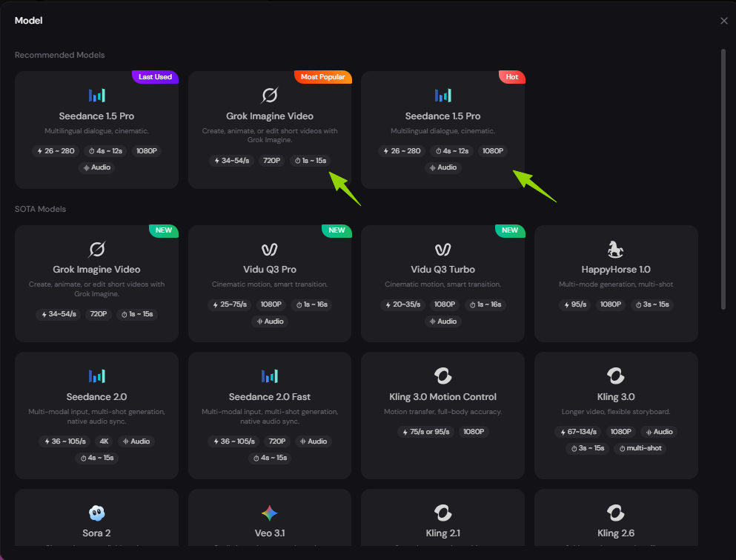Click the 4K chip on Seedance 2.0

pyautogui.click(x=104, y=441)
